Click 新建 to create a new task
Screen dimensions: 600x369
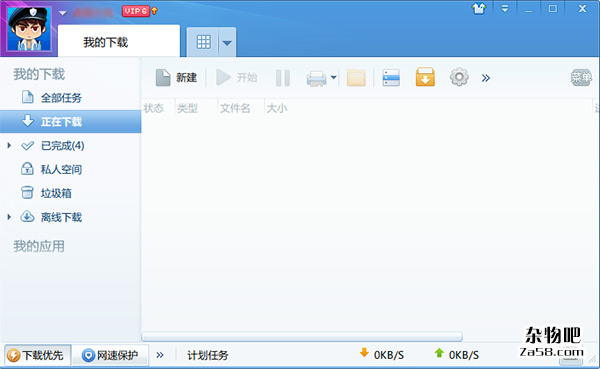click(176, 78)
